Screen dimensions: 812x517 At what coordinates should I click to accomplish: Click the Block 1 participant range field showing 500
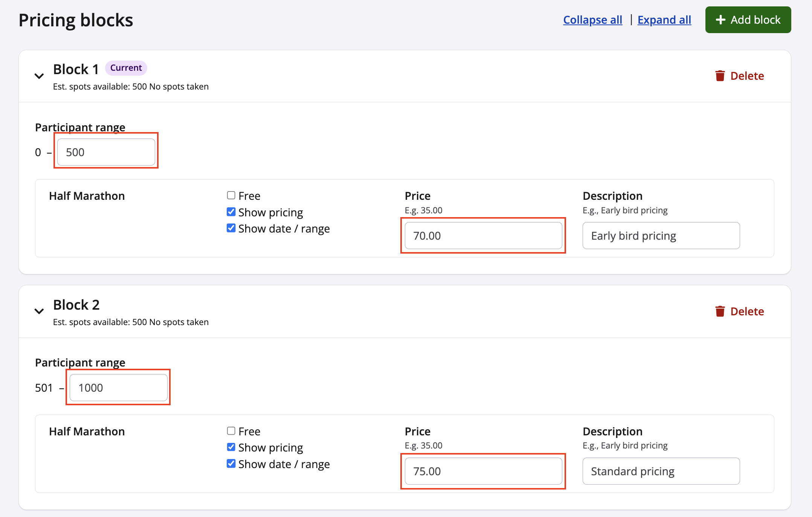[106, 152]
